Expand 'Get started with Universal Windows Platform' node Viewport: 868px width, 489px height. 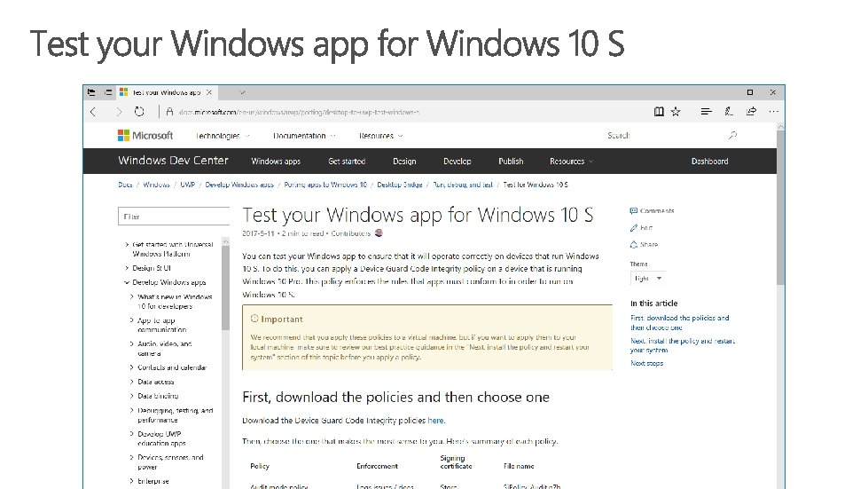127,244
